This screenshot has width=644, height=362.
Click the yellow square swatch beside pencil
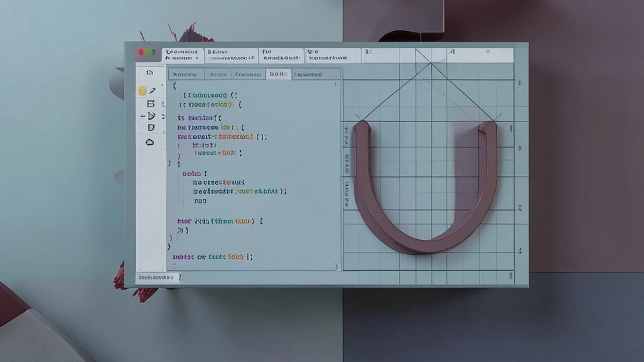(142, 91)
